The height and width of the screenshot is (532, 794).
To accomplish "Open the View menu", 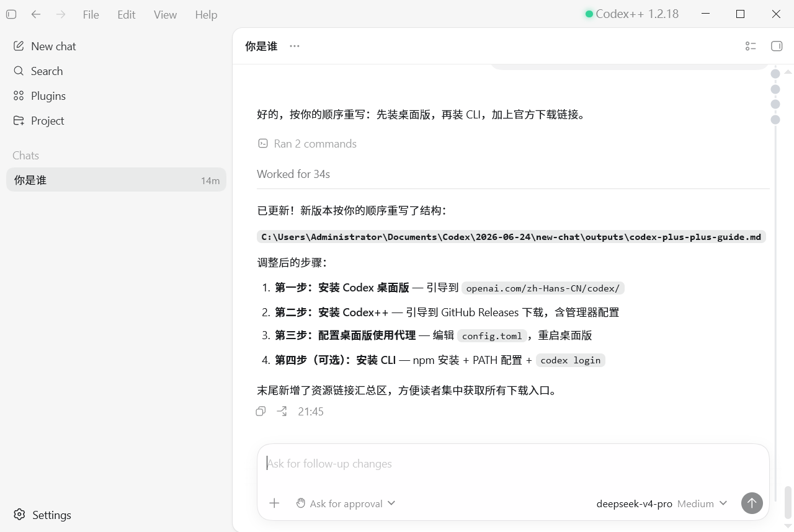I will click(165, 14).
